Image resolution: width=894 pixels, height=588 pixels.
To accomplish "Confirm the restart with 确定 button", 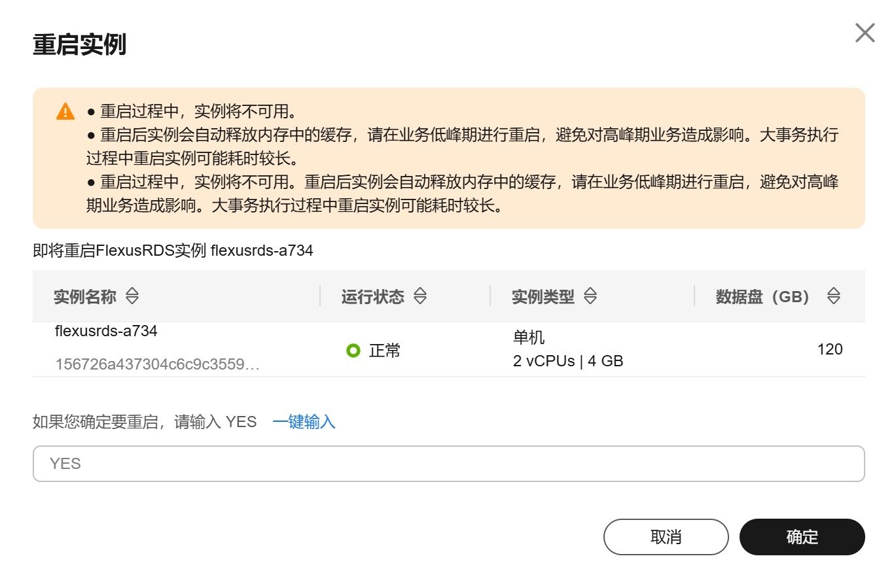I will [x=802, y=537].
